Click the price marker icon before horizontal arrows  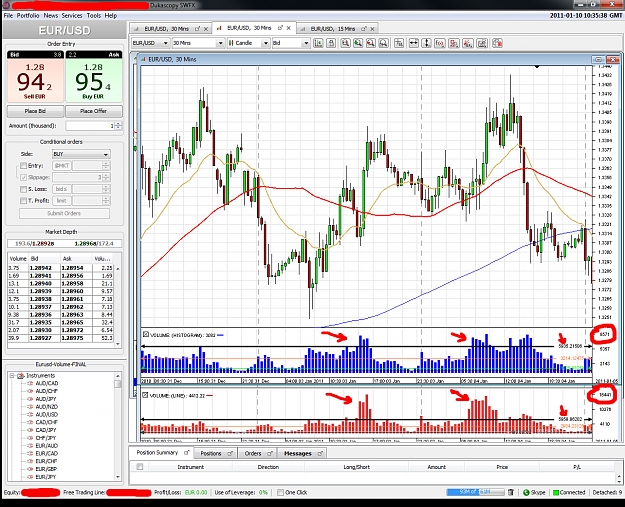tap(399, 43)
